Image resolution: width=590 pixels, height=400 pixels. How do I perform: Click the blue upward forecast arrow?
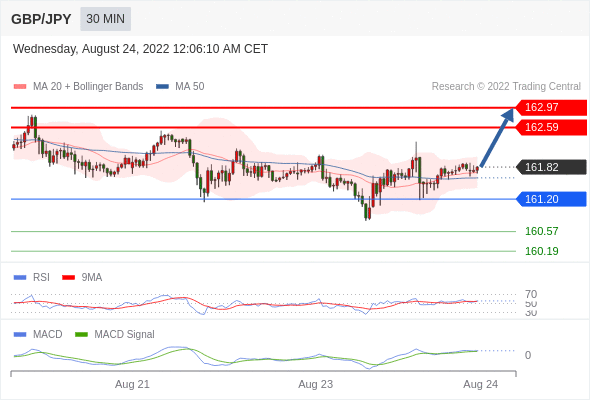click(497, 137)
